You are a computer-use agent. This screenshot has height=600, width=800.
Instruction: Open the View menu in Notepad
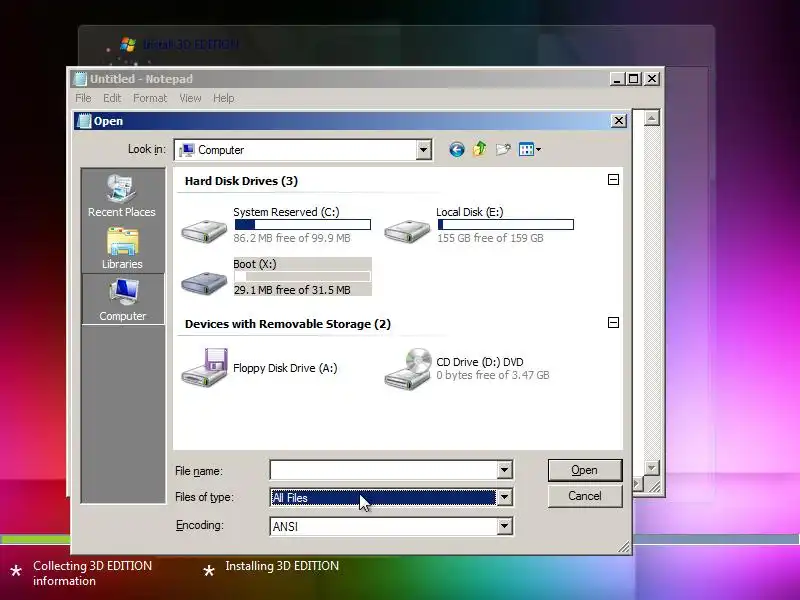190,98
